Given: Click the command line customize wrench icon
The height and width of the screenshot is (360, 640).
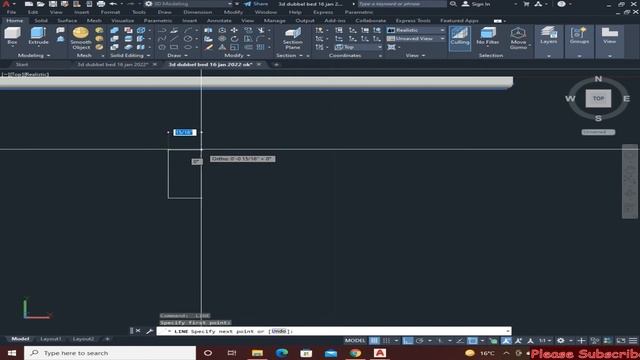Looking at the screenshot, I should pyautogui.click(x=149, y=331).
